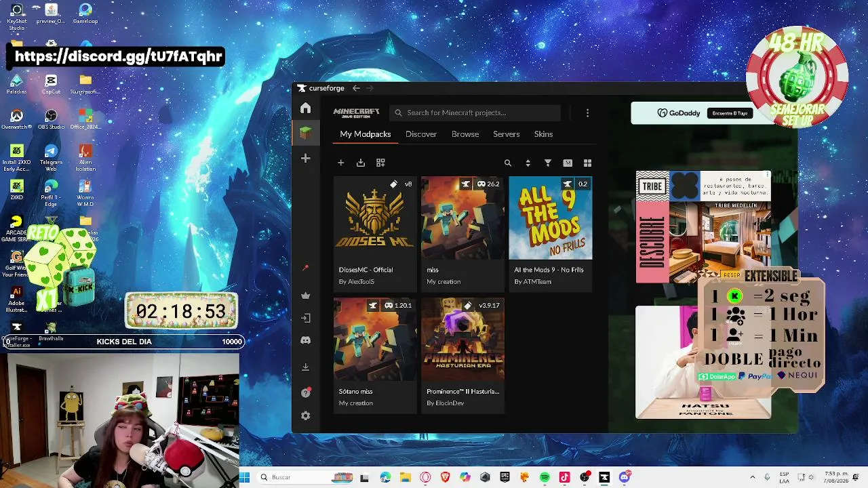Screen dimensions: 868x488
Task: Select the 'miss' modpack thumbnail
Action: (462, 218)
